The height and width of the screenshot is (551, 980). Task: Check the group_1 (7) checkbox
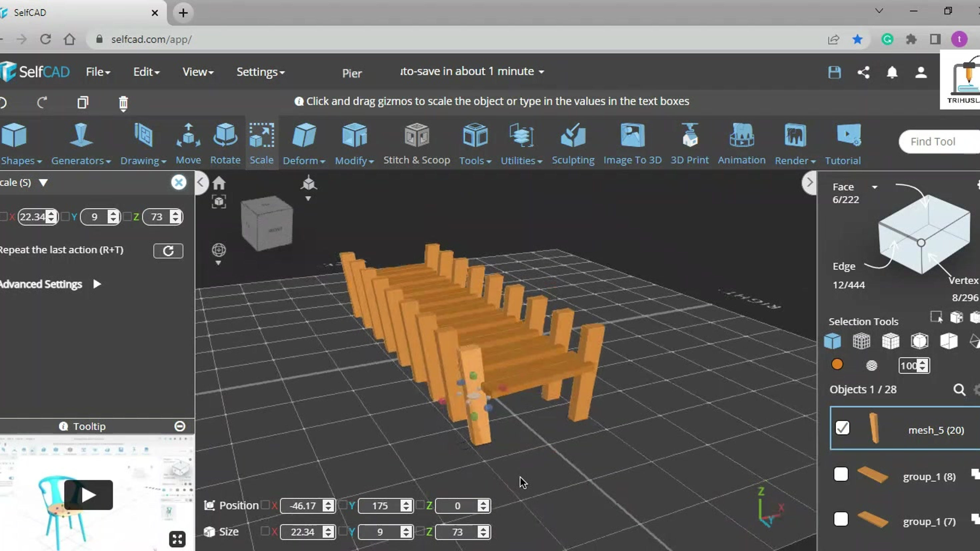(x=841, y=519)
